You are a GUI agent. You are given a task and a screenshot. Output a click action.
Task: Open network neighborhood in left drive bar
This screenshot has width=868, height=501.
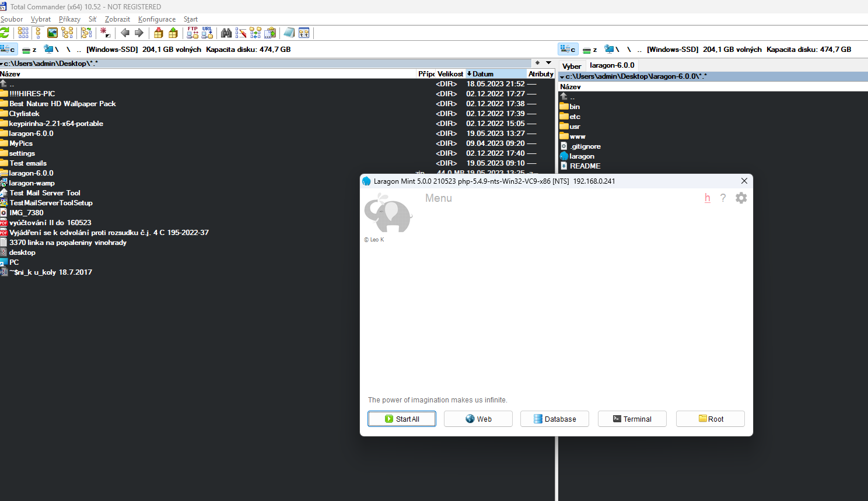(x=51, y=50)
